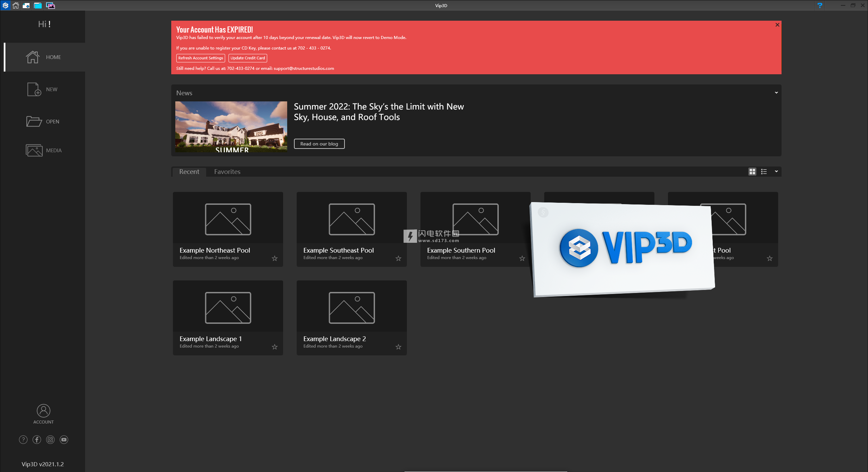Screen dimensions: 868x472
Task: Open the YouTube icon in the sidebar
Action: 64,440
